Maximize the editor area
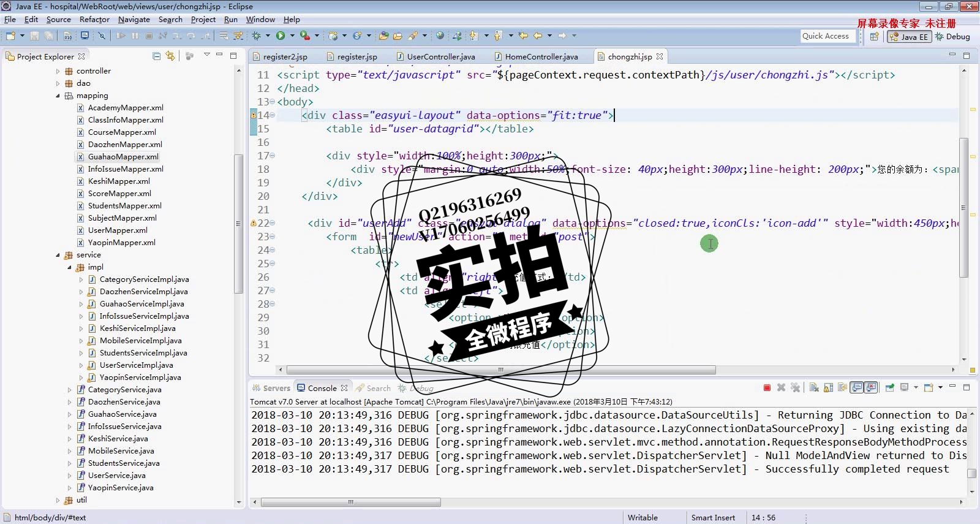This screenshot has width=980, height=524. pyautogui.click(x=967, y=55)
